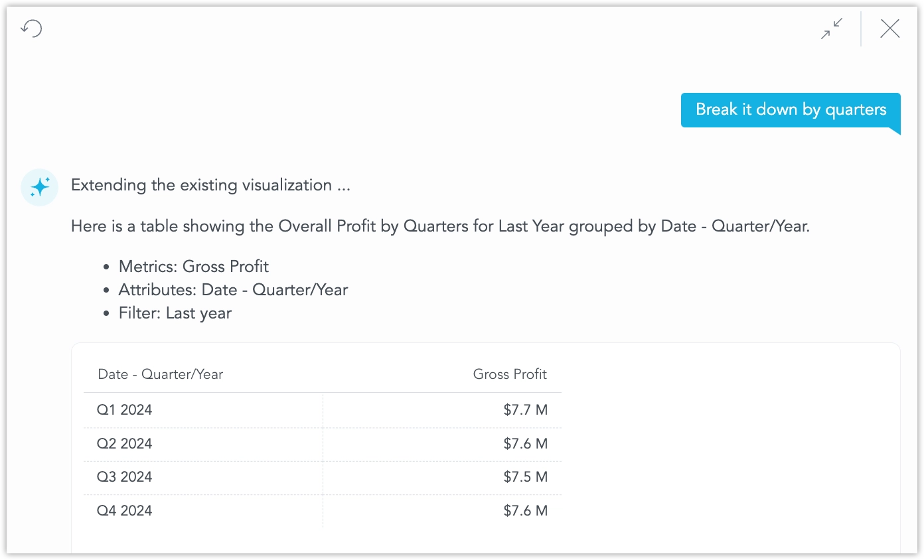
Task: Click the "Metrics: Gross Profit" bullet text
Action: (x=193, y=267)
